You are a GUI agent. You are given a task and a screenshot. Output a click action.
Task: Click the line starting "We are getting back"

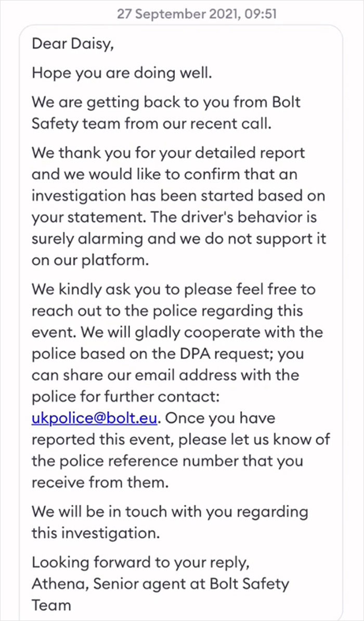(166, 102)
